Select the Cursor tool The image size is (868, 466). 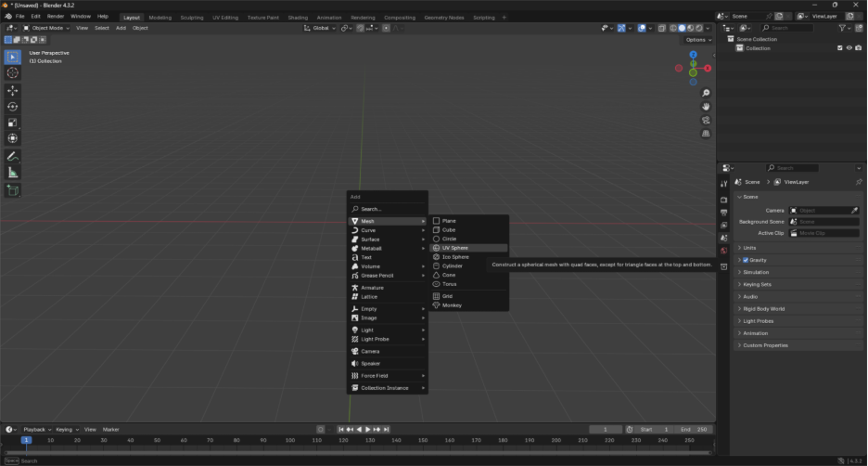[x=13, y=72]
